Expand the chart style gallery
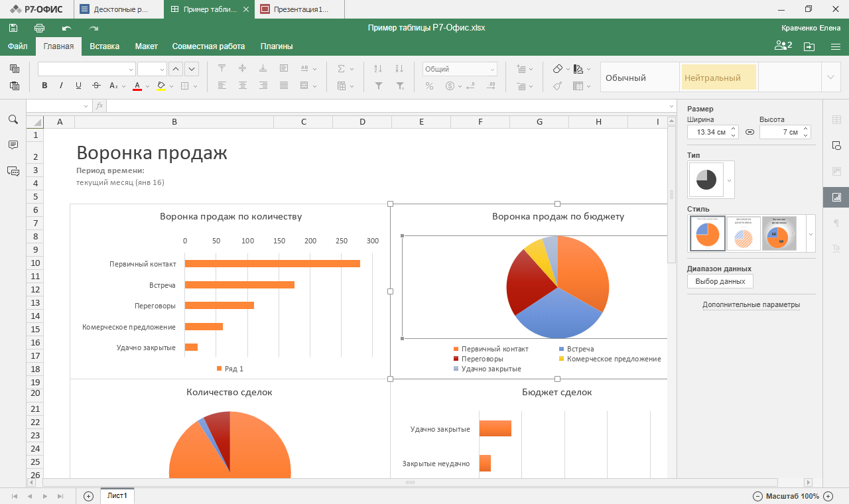This screenshot has width=849, height=504. point(810,234)
